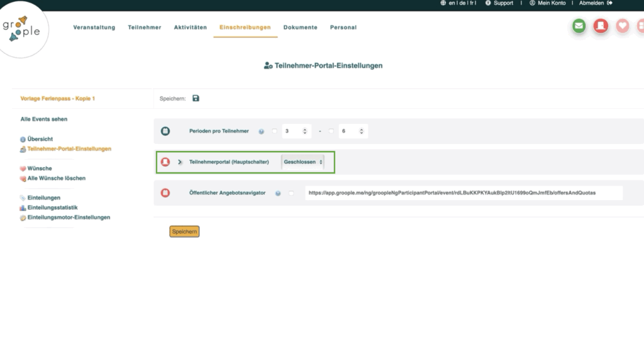Expand the Teilnehmerportal (Hauptschalter) row chevron
Viewport: 644px width, 344px height.
[x=180, y=162]
